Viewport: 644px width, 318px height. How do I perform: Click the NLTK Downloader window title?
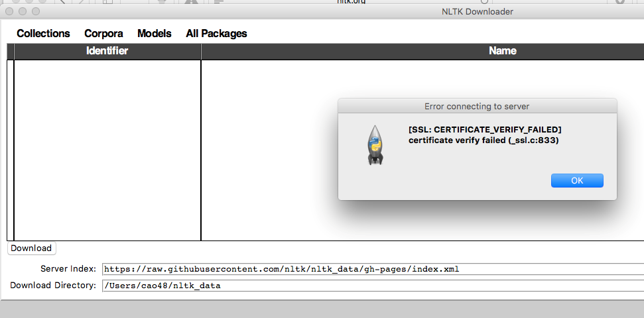(x=477, y=11)
